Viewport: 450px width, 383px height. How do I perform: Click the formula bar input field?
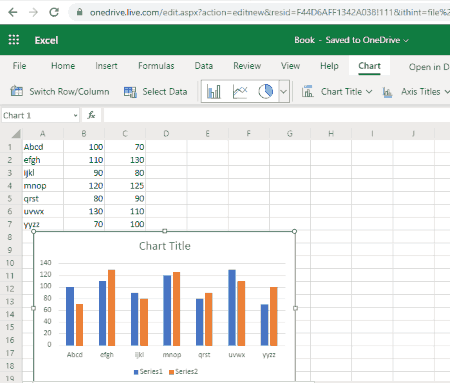277,115
